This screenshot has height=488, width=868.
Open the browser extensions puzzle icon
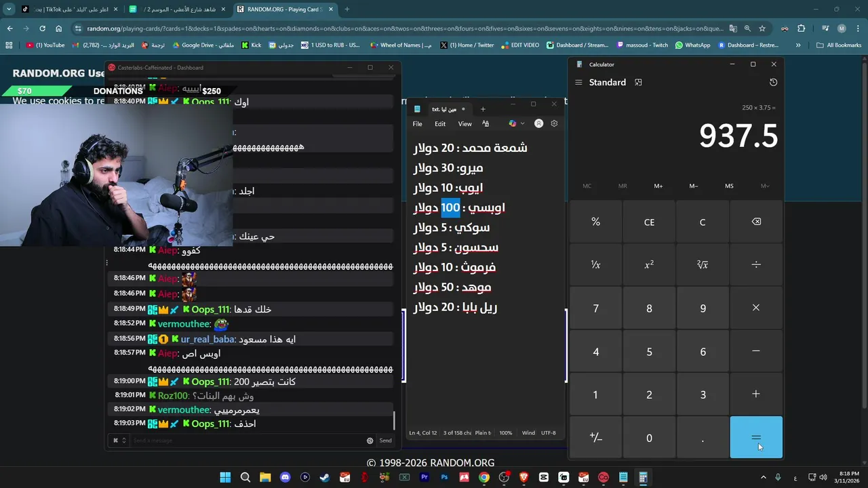tap(801, 28)
